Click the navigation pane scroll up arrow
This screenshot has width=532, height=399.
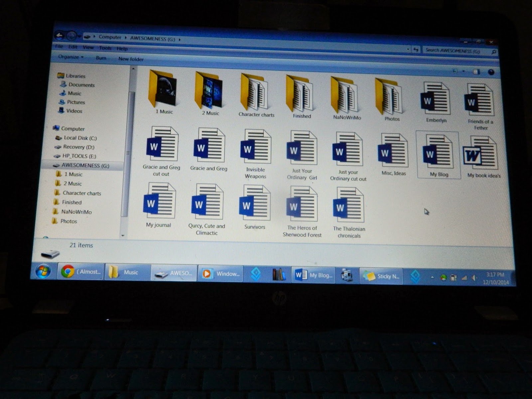[133, 68]
